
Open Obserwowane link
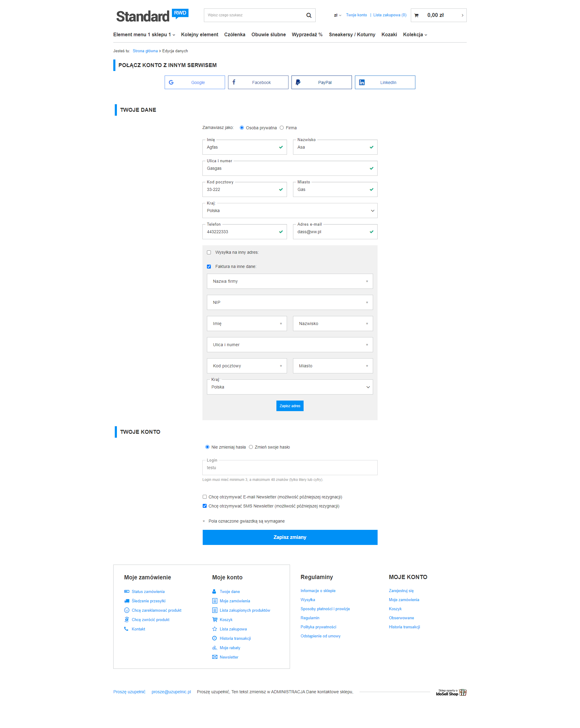click(x=401, y=617)
